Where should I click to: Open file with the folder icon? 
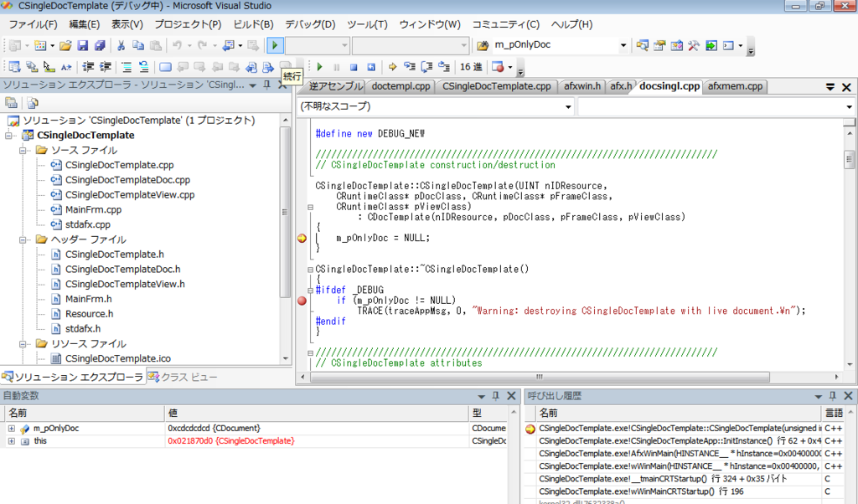[x=65, y=45]
